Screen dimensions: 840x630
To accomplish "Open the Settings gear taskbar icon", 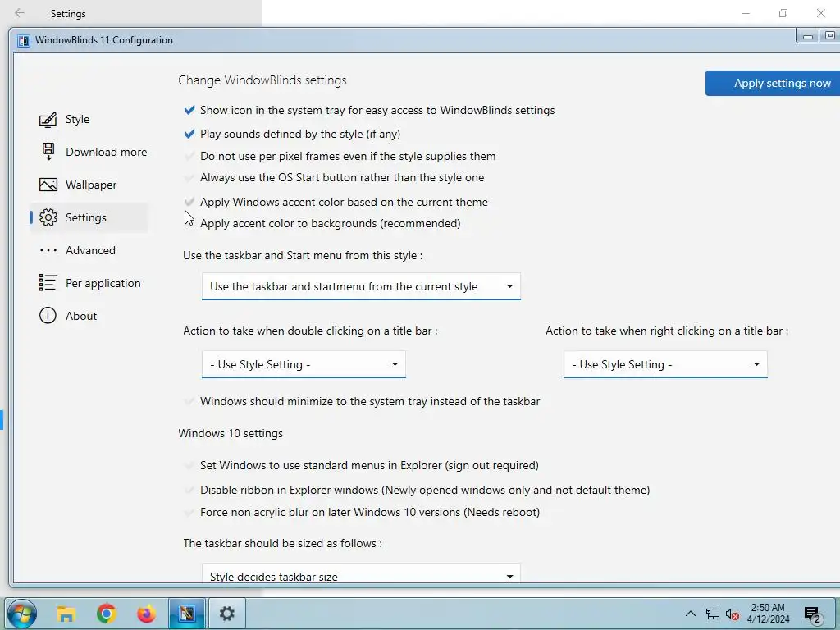I will click(x=227, y=614).
